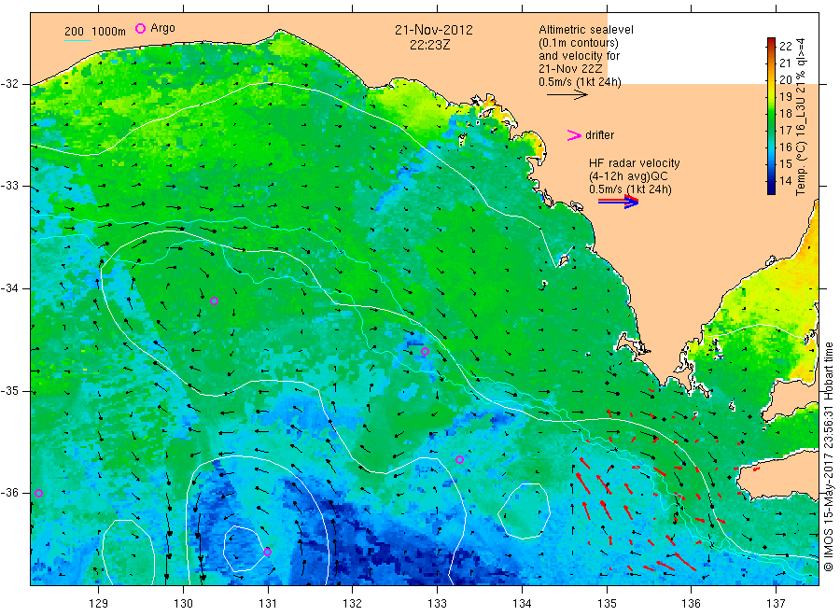Click the '(4-12h avg)QC' radar text

pos(628,176)
